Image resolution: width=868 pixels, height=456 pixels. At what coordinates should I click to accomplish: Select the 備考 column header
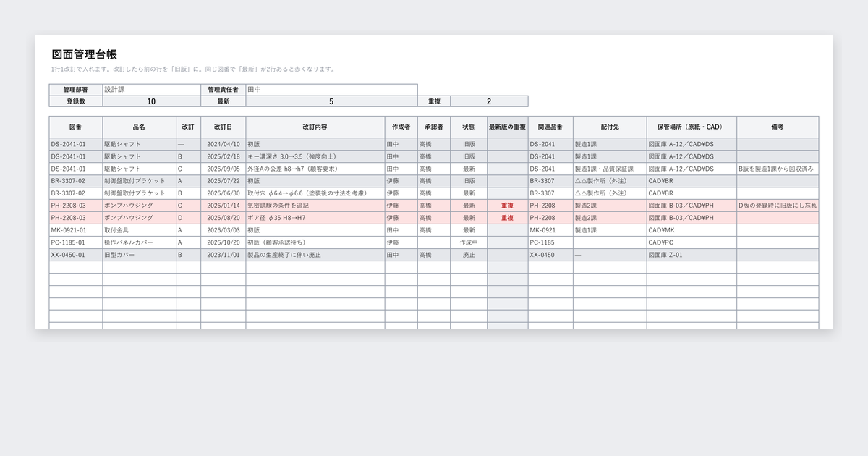778,127
